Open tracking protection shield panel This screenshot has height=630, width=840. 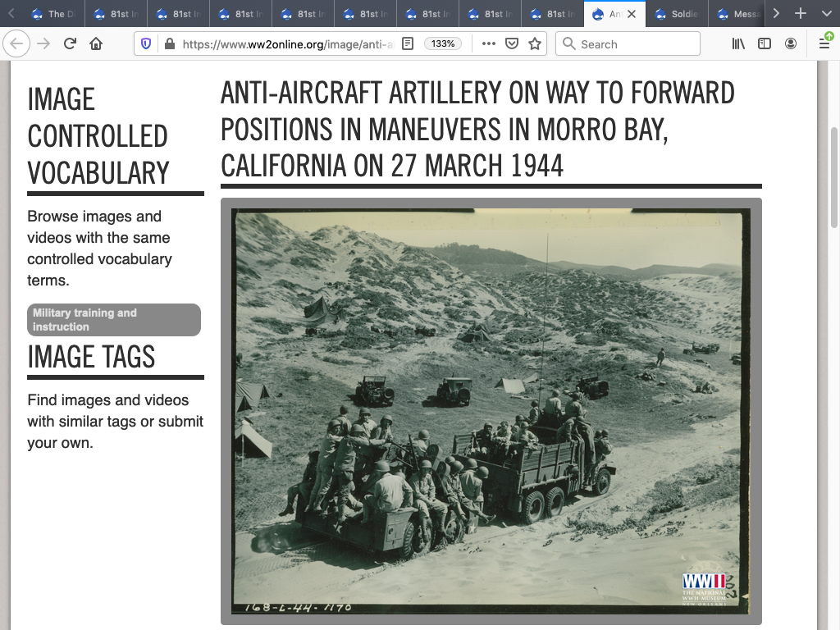point(147,44)
